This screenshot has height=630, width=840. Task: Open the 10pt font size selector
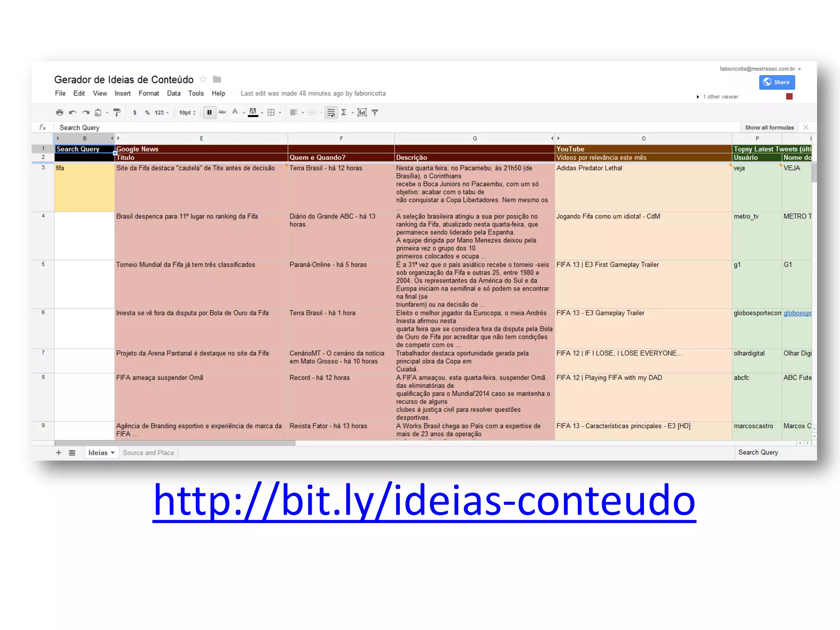coord(187,112)
